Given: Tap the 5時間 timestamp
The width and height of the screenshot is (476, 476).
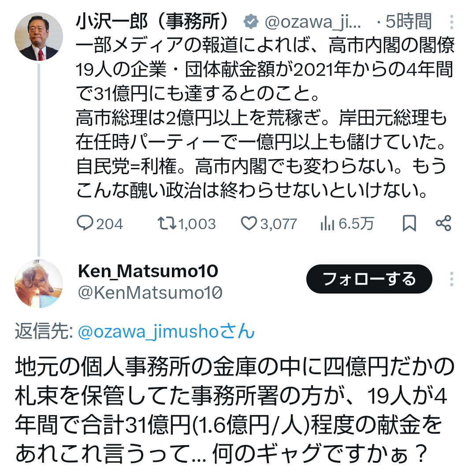Looking at the screenshot, I should click(x=408, y=21).
